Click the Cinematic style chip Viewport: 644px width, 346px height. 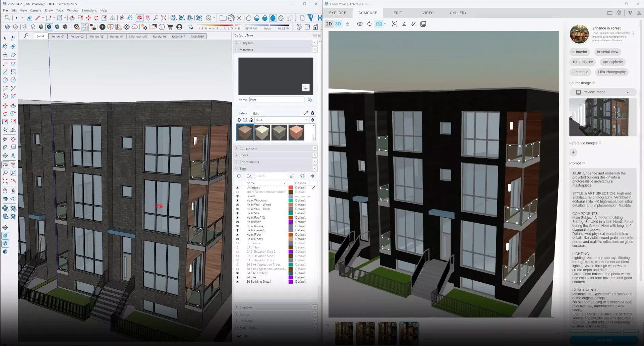point(580,72)
